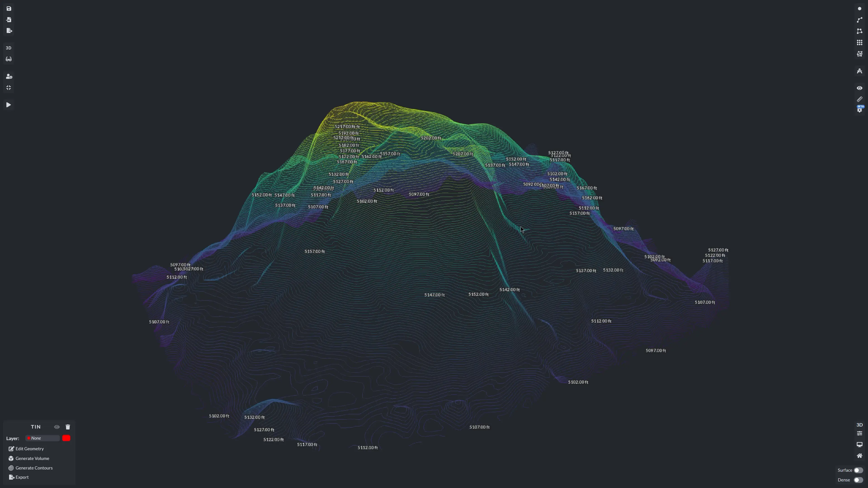The height and width of the screenshot is (488, 868).
Task: Click the save floppy disk icon
Action: pyautogui.click(x=9, y=8)
